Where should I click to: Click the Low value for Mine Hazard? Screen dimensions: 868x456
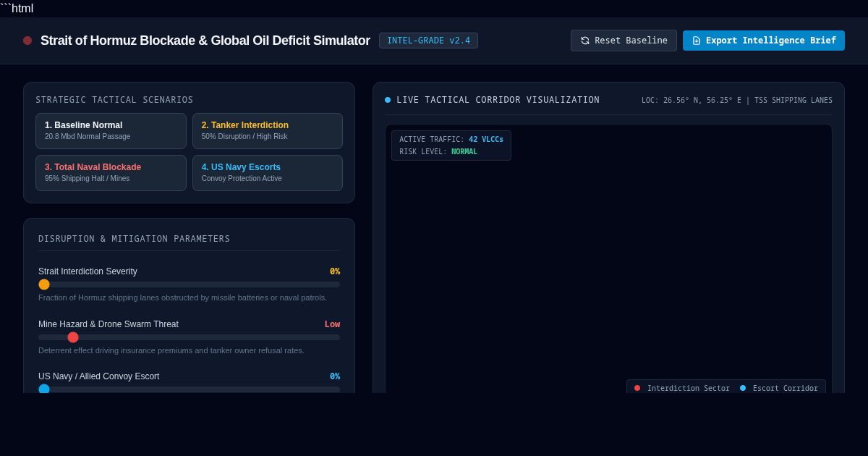[332, 324]
